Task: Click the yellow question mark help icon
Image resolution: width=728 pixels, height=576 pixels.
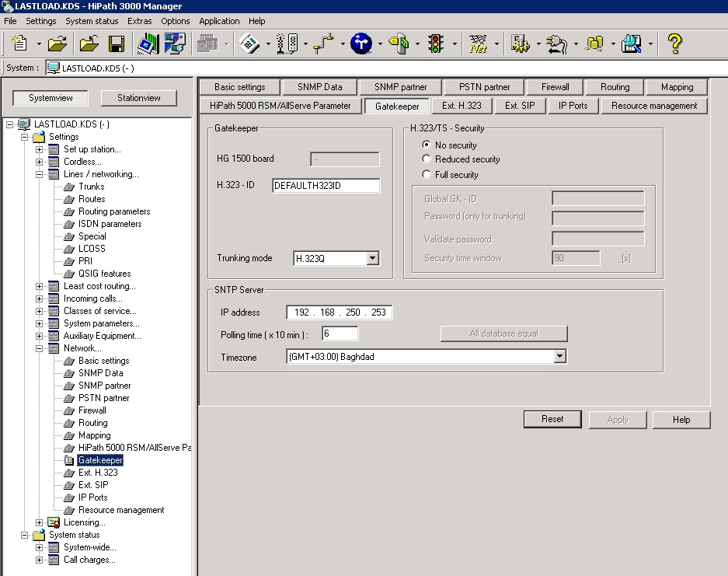Action: tap(674, 44)
